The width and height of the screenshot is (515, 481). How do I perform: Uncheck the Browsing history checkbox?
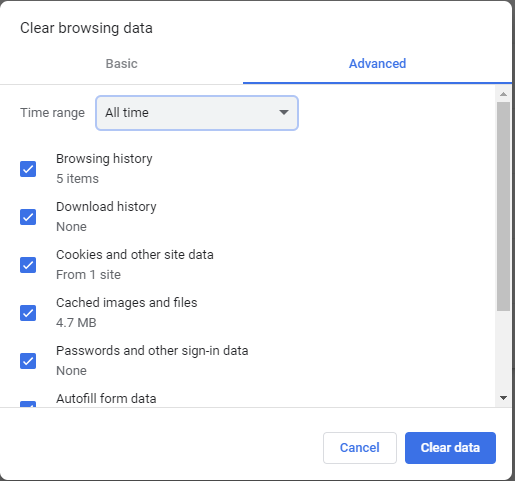point(28,169)
